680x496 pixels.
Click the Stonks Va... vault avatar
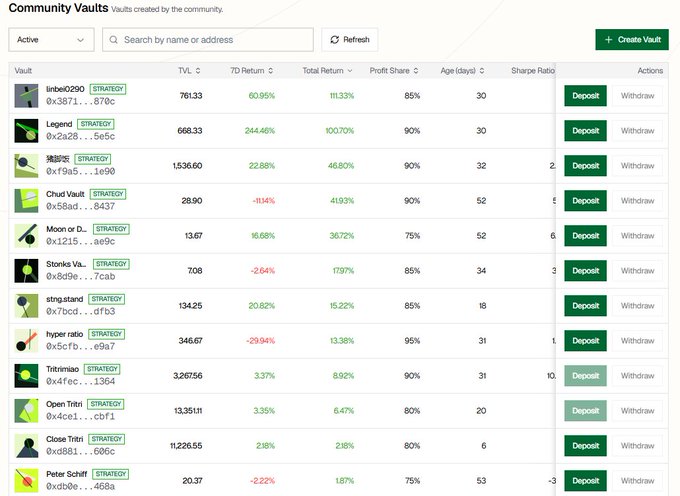[x=26, y=271]
